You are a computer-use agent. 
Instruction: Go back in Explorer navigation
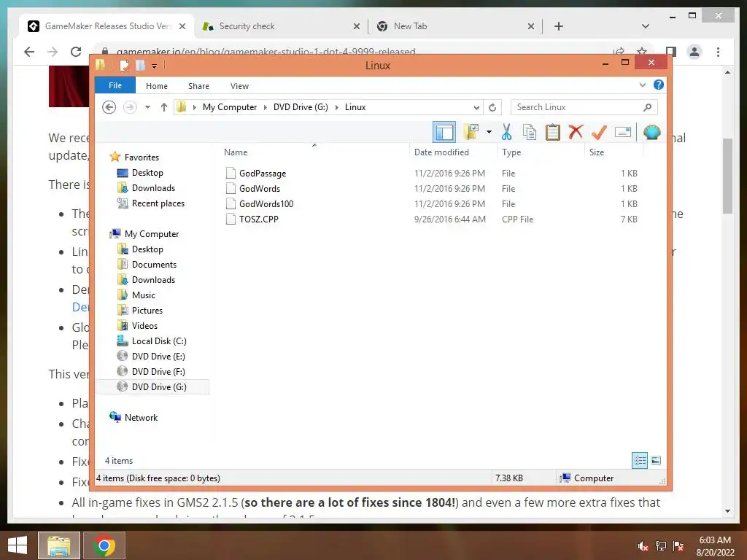pos(109,107)
